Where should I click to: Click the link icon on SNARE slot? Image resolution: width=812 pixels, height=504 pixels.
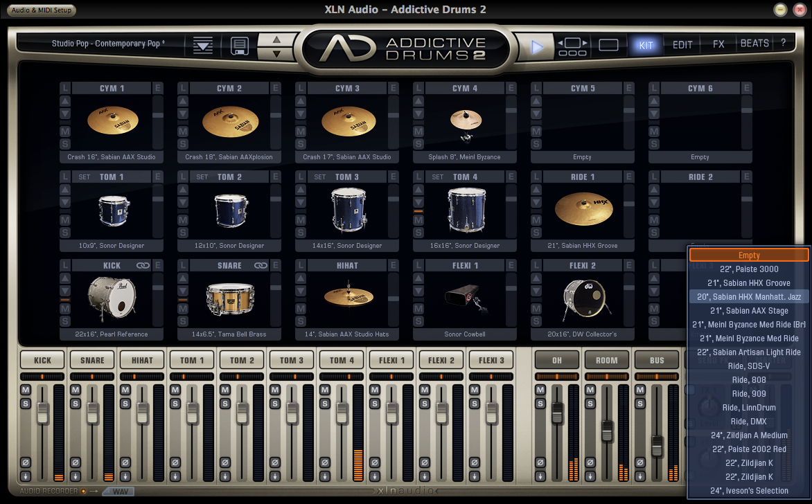(261, 265)
